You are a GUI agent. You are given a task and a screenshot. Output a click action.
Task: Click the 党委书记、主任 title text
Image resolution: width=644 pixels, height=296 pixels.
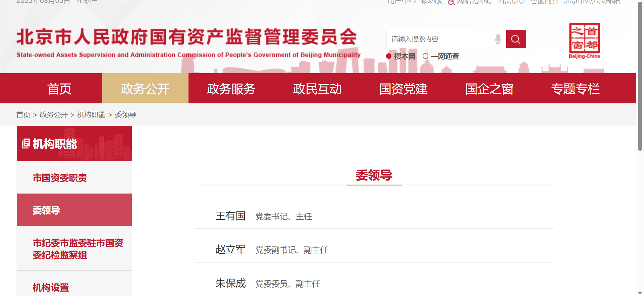[284, 216]
